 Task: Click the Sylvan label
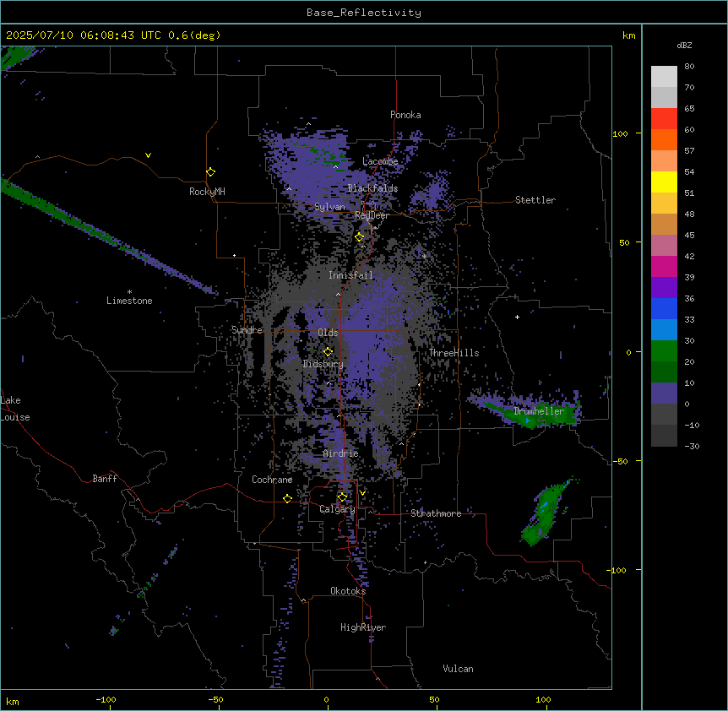(x=329, y=207)
